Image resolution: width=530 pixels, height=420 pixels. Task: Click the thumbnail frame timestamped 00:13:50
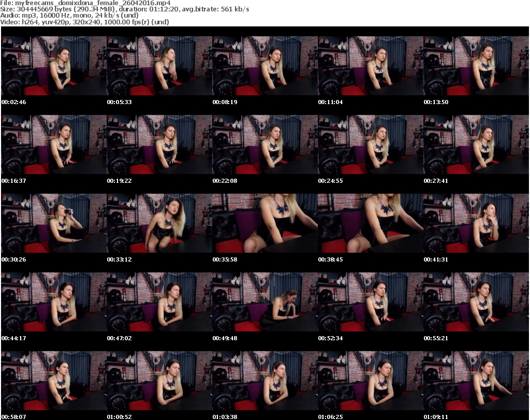[476, 66]
